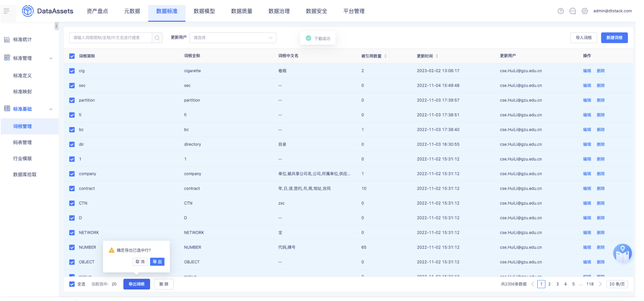Open the floating map assistant icon
The width and height of the screenshot is (644, 301).
(622, 253)
